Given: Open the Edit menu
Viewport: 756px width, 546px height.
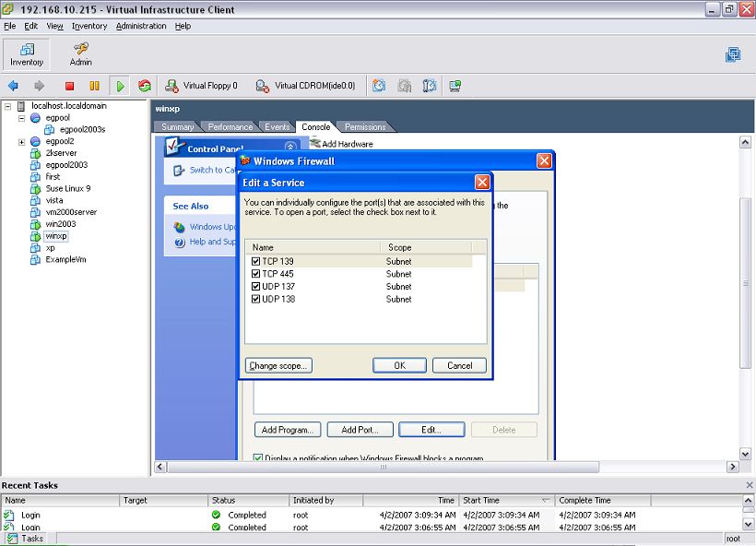Looking at the screenshot, I should (30, 26).
